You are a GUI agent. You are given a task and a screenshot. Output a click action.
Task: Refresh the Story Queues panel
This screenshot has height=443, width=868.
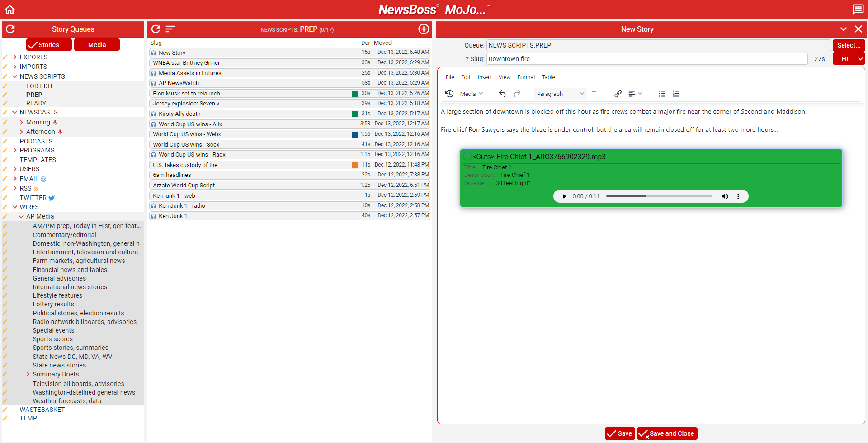click(10, 29)
